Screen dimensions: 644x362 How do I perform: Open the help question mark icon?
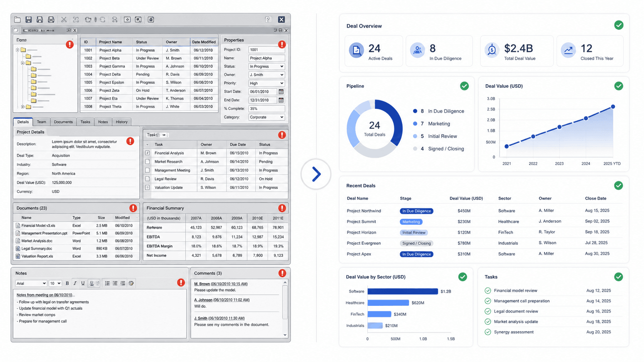click(x=268, y=19)
